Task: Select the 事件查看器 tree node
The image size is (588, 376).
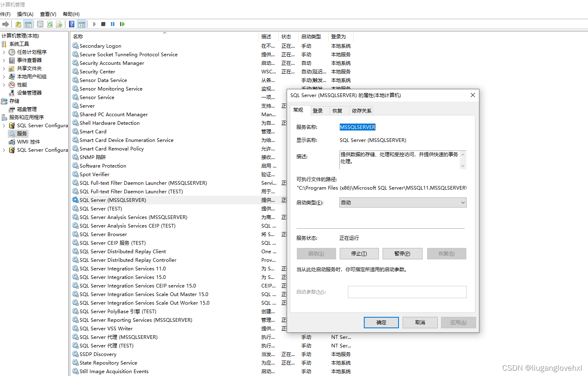Action: click(x=29, y=60)
